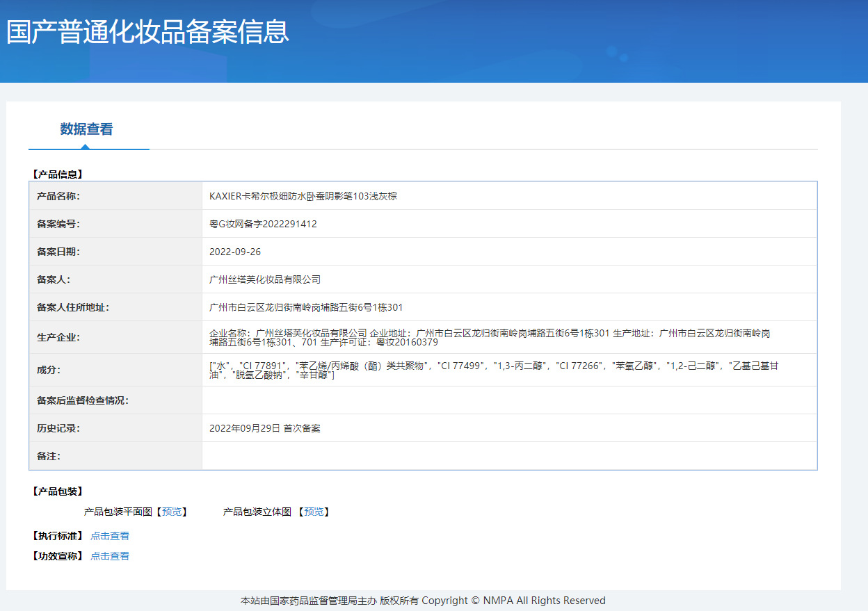Click the 【产品信息】 section heading
Image resolution: width=868 pixels, height=611 pixels.
(58, 174)
